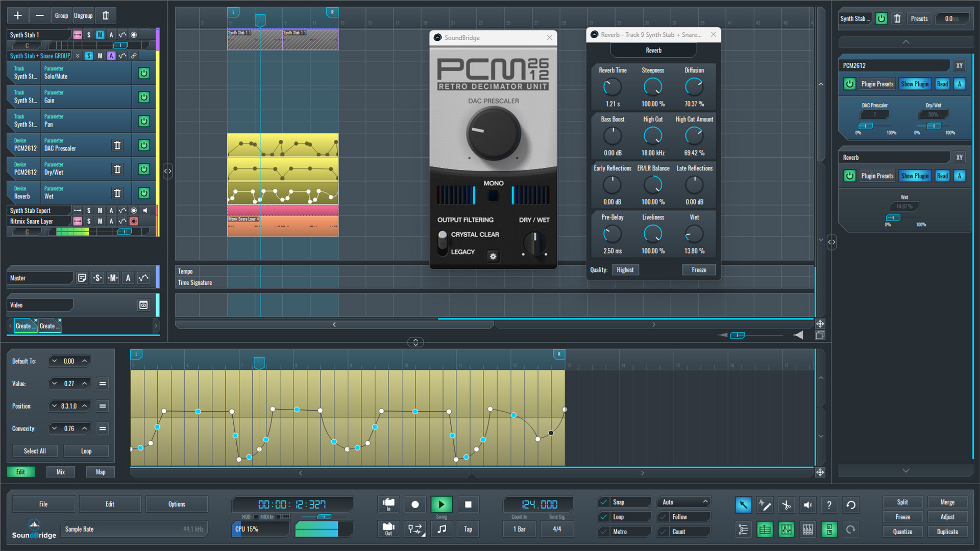The height and width of the screenshot is (551, 980).
Task: Delete the Reverb Wet automation lane
Action: coord(117,193)
